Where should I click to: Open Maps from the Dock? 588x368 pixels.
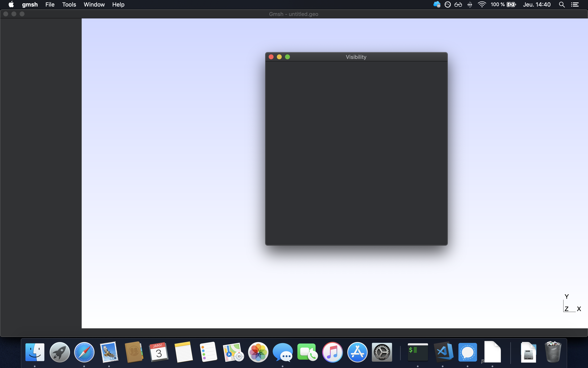tap(233, 352)
